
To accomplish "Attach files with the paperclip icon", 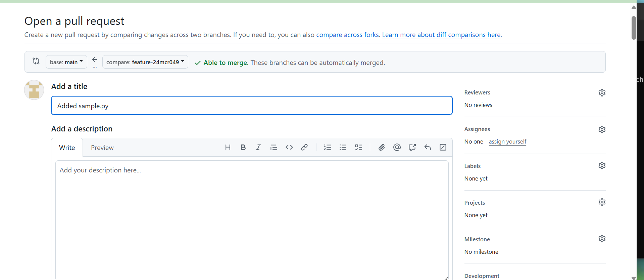I will 382,147.
